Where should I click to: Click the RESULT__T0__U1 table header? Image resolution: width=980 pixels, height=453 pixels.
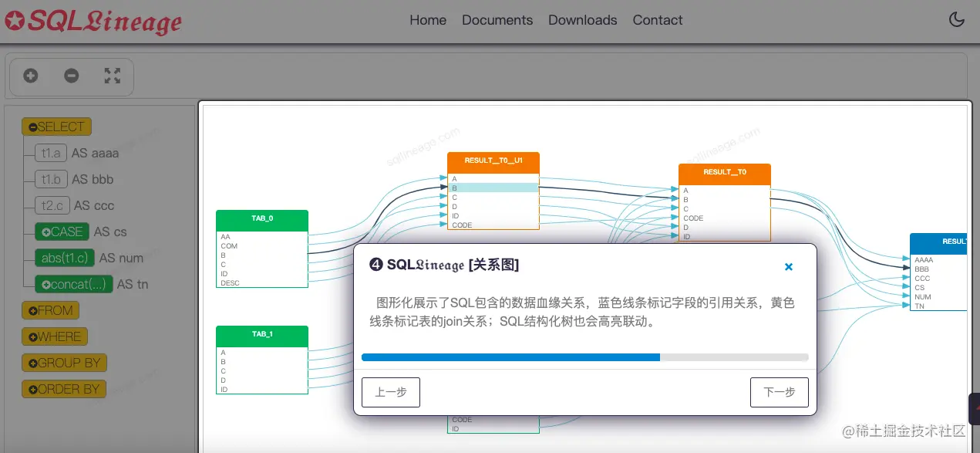pos(493,161)
